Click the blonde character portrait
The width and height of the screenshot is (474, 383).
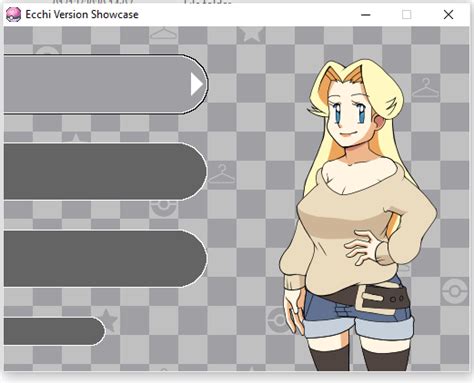click(358, 215)
